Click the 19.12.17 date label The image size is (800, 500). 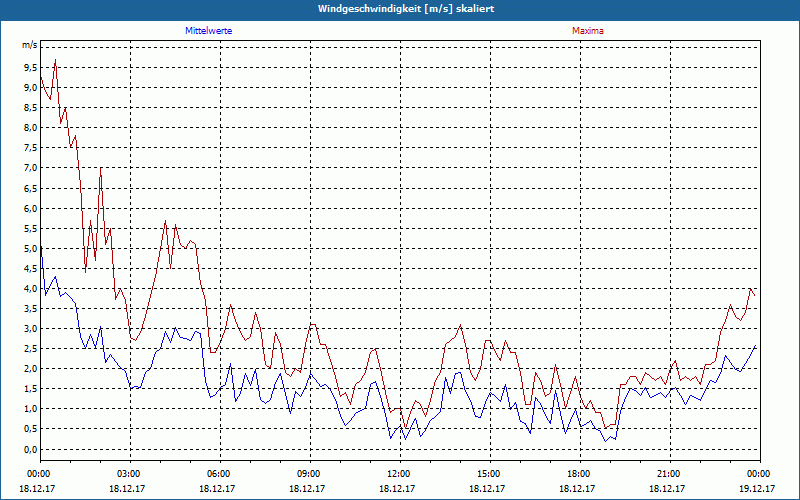pyautogui.click(x=757, y=489)
